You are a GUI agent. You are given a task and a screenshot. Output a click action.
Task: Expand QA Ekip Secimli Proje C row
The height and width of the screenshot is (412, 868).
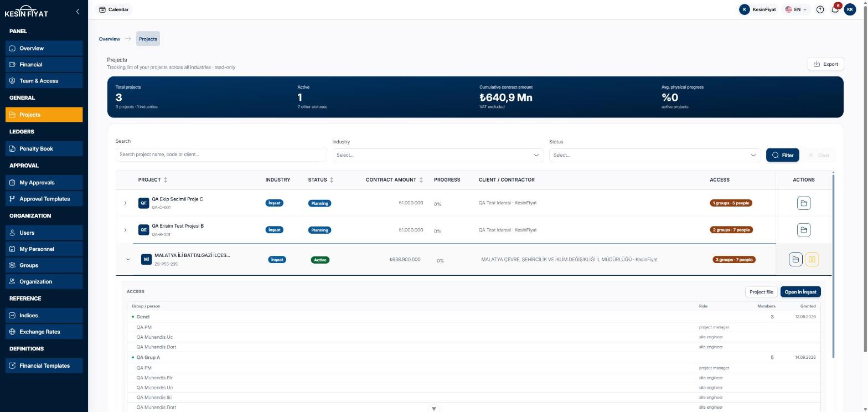tap(125, 203)
